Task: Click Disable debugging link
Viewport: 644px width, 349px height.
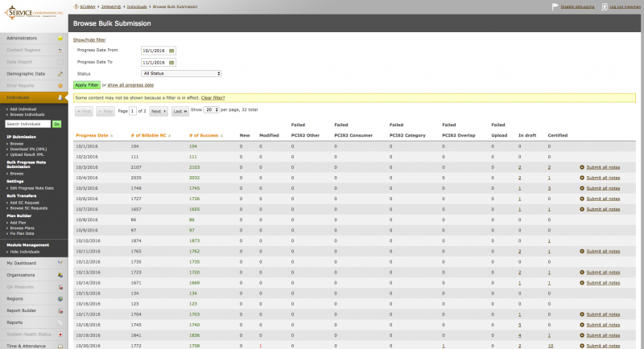Action: tap(577, 7)
